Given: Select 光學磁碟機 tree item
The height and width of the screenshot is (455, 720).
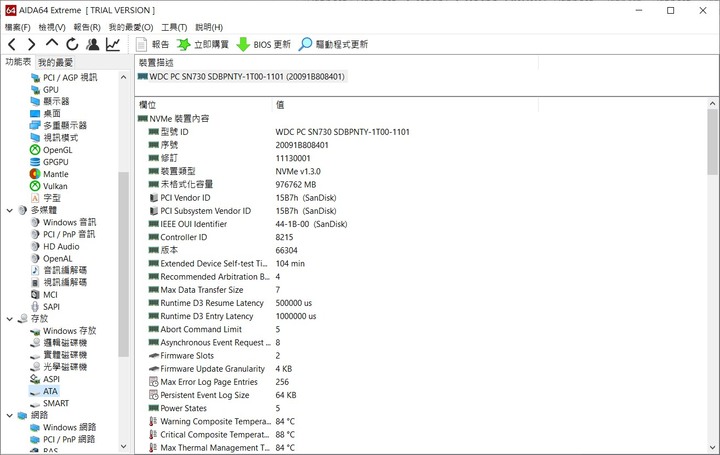Looking at the screenshot, I should [58, 367].
